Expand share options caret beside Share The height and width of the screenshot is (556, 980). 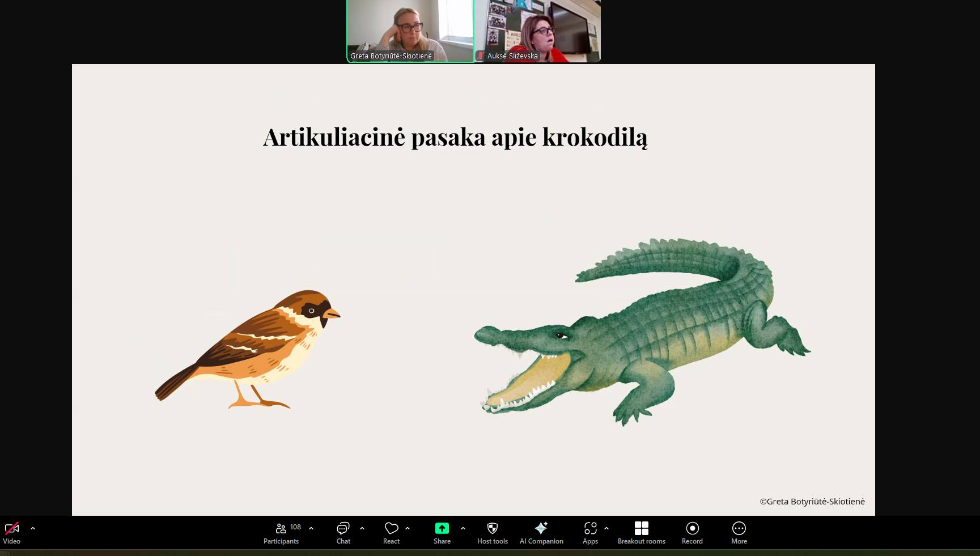[463, 528]
